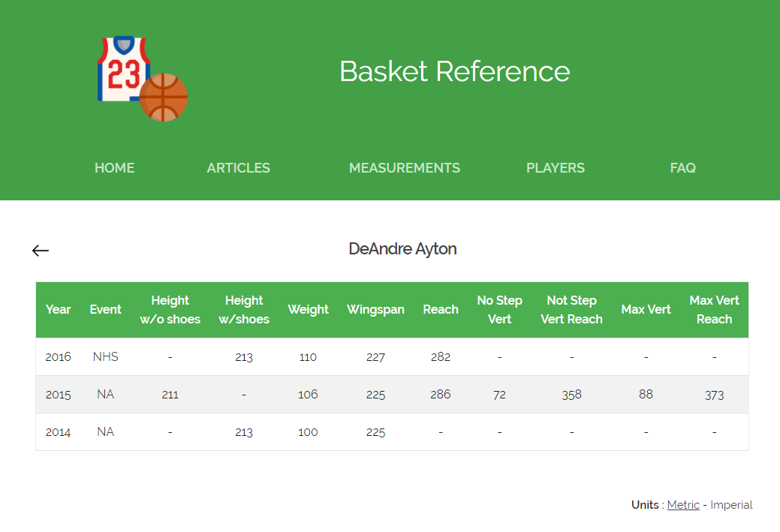Viewport: 780px width, 532px height.
Task: Open the PLAYERS navigation menu item
Action: (556, 168)
